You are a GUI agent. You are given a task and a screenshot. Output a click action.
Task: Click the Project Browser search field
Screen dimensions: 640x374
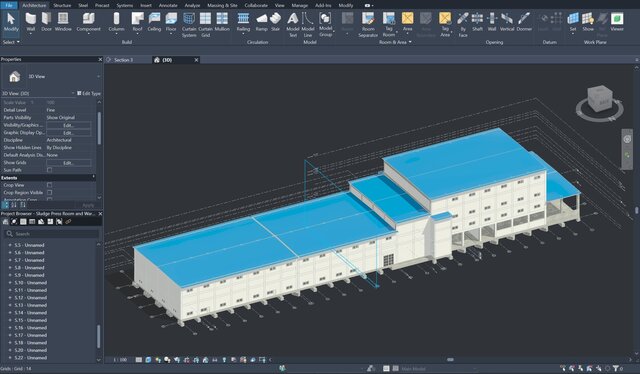52,234
